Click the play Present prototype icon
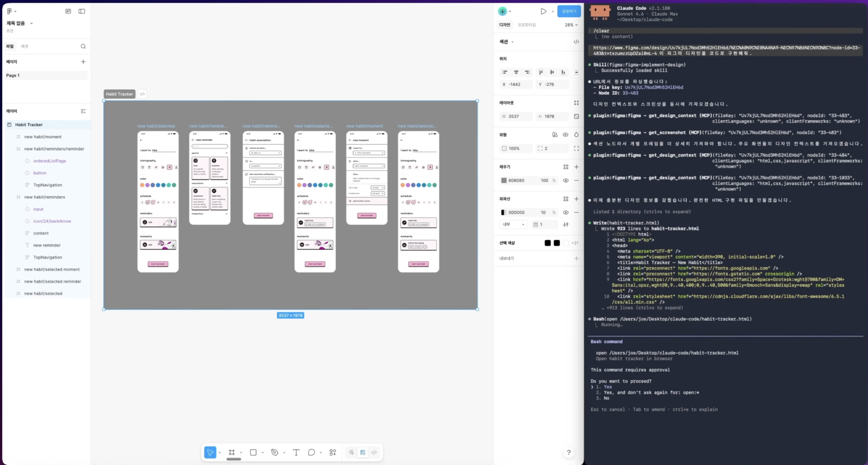The width and height of the screenshot is (868, 465). pyautogui.click(x=543, y=11)
